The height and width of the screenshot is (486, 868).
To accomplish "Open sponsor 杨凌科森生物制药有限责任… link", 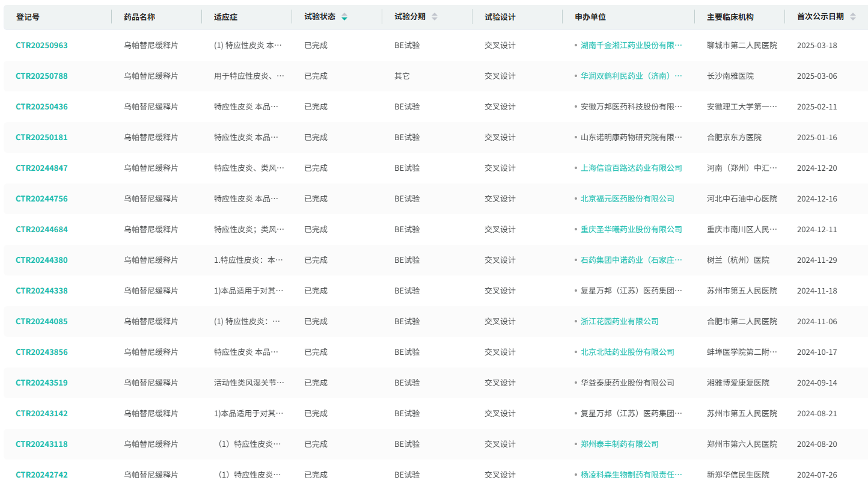I will (x=631, y=475).
